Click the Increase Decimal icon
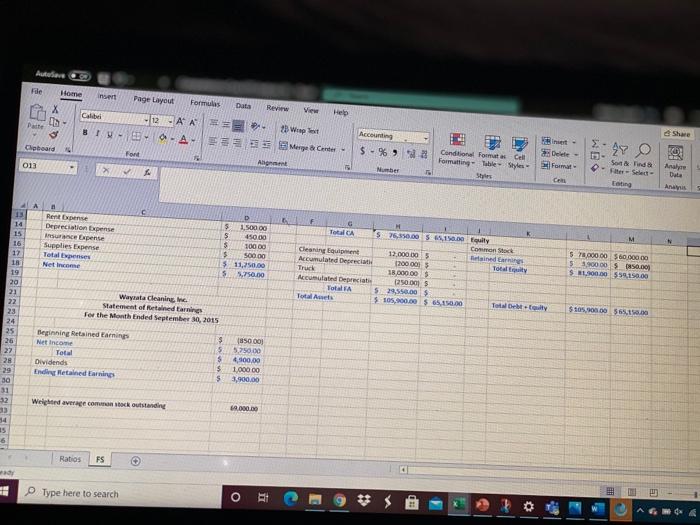Viewport: 700px width, 525px height. 411,154
